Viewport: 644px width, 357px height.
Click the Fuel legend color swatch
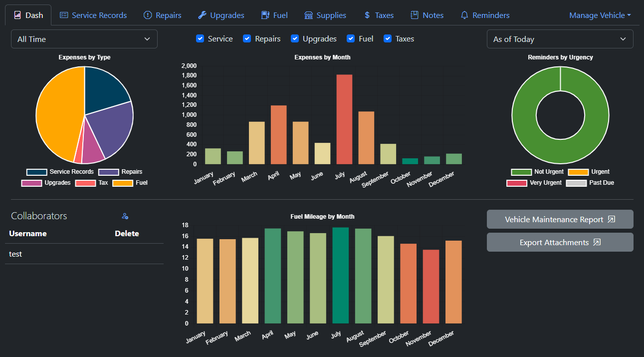click(123, 183)
